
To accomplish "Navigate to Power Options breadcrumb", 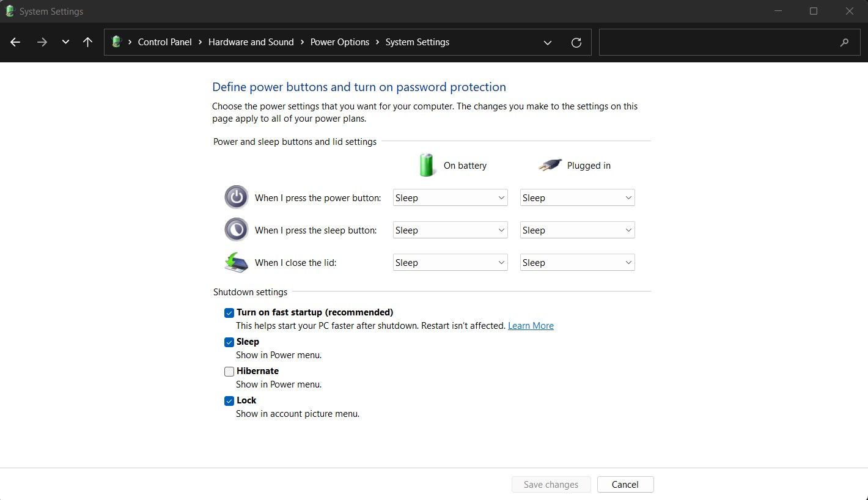I will 339,42.
